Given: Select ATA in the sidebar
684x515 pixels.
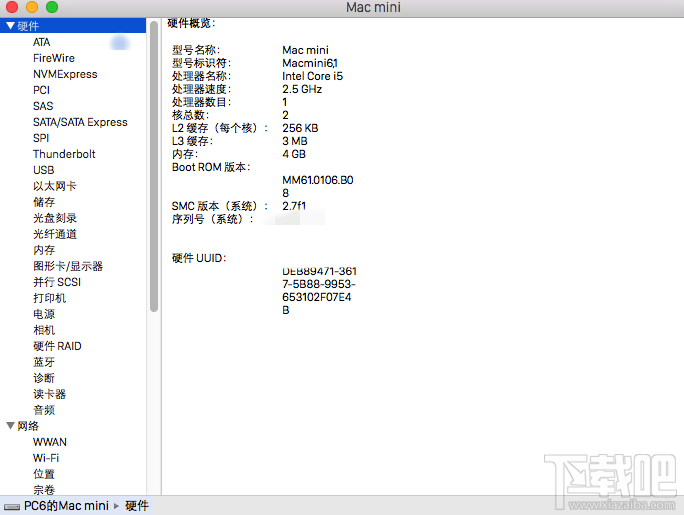Looking at the screenshot, I should pos(41,42).
